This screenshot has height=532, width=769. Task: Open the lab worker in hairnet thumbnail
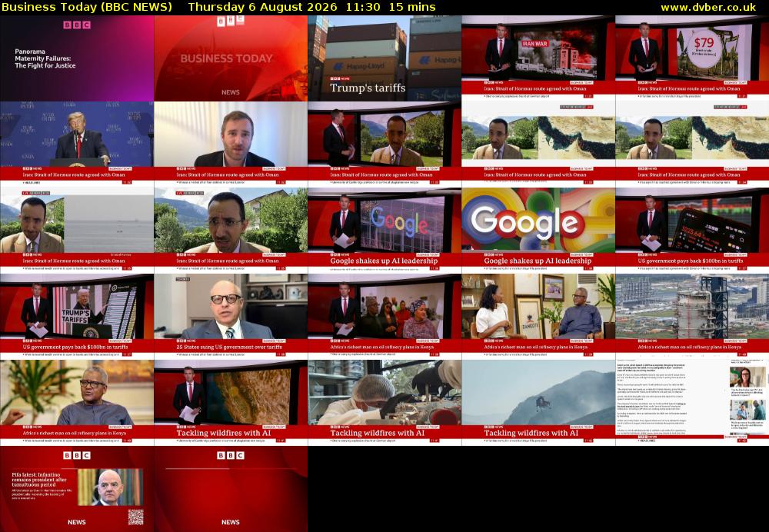coord(384,403)
